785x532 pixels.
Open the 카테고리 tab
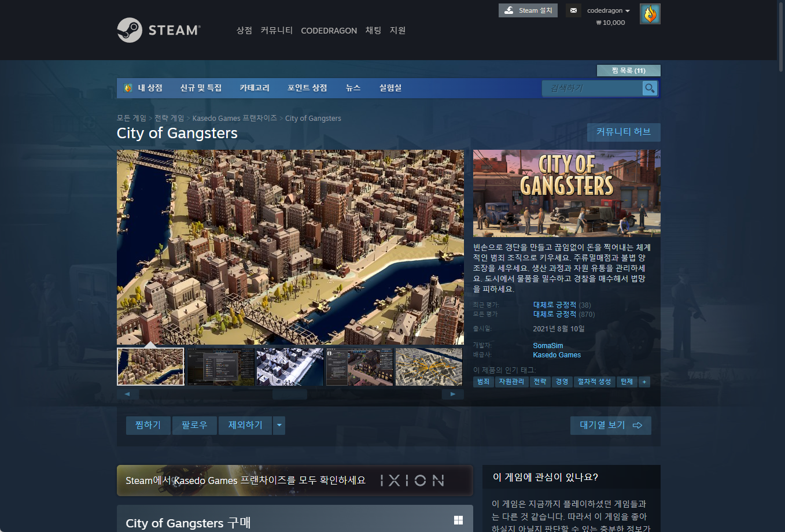255,88
